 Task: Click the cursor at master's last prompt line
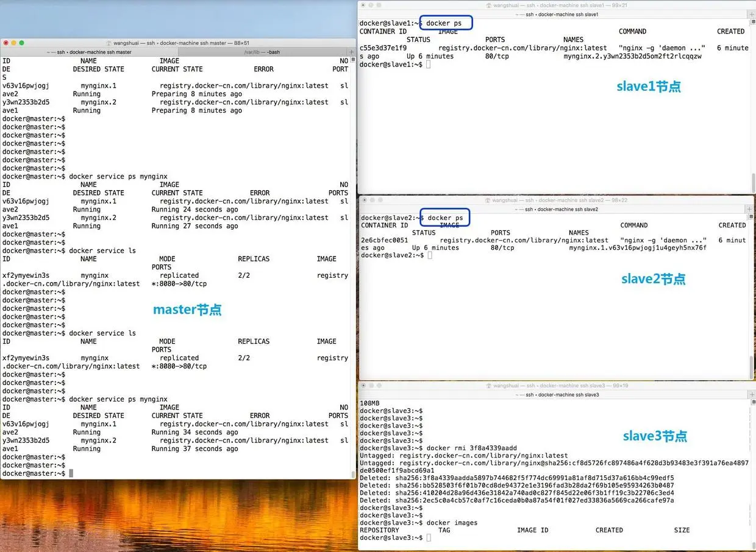(x=71, y=473)
